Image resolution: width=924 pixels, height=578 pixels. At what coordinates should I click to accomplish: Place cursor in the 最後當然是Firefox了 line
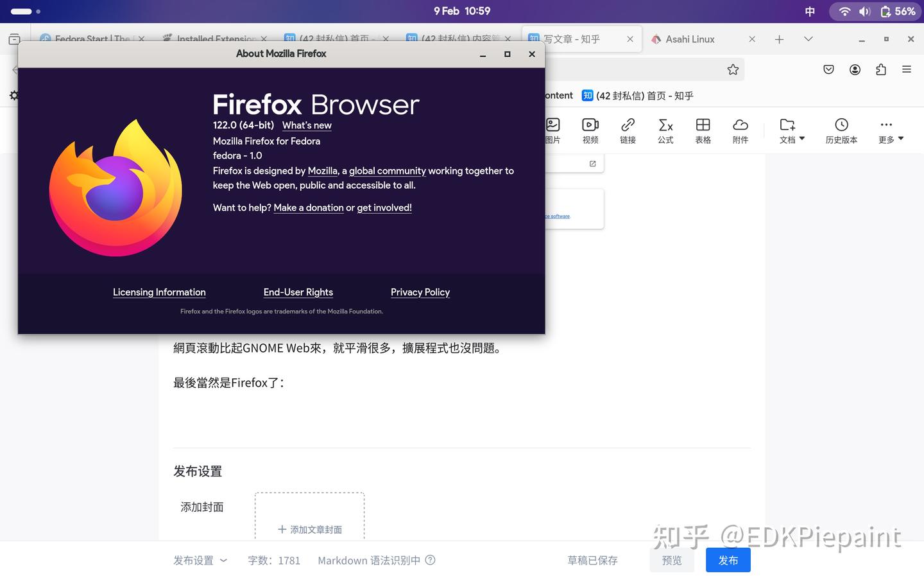point(228,383)
